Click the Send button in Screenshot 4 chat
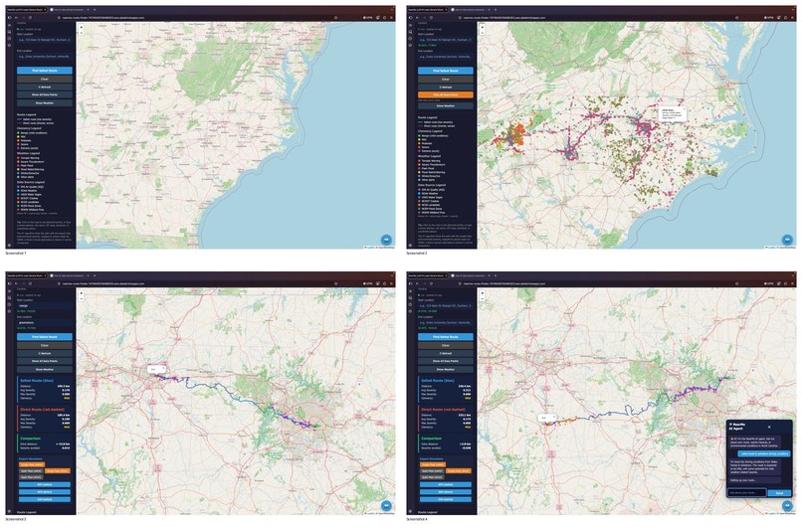Image resolution: width=802 pixels, height=532 pixels. pos(779,493)
